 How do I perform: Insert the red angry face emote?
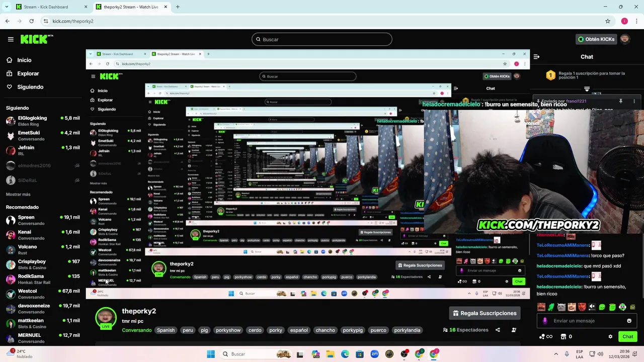tap(582, 307)
